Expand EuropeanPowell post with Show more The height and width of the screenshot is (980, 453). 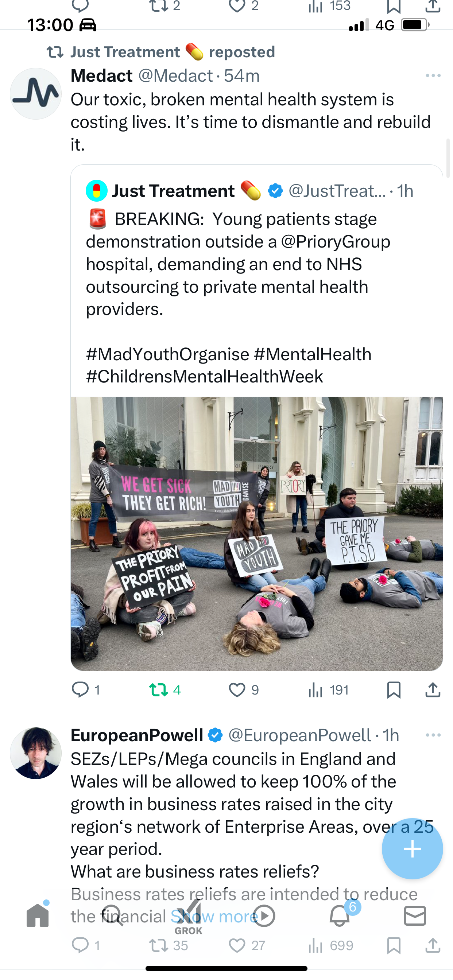(214, 917)
